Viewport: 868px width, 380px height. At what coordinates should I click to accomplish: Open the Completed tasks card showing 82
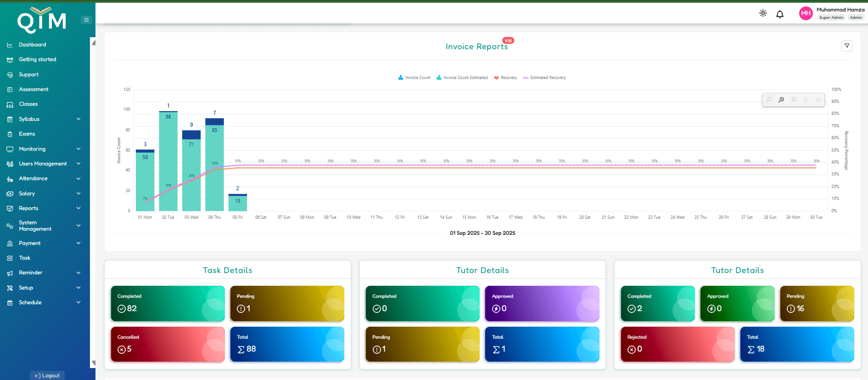(x=168, y=303)
